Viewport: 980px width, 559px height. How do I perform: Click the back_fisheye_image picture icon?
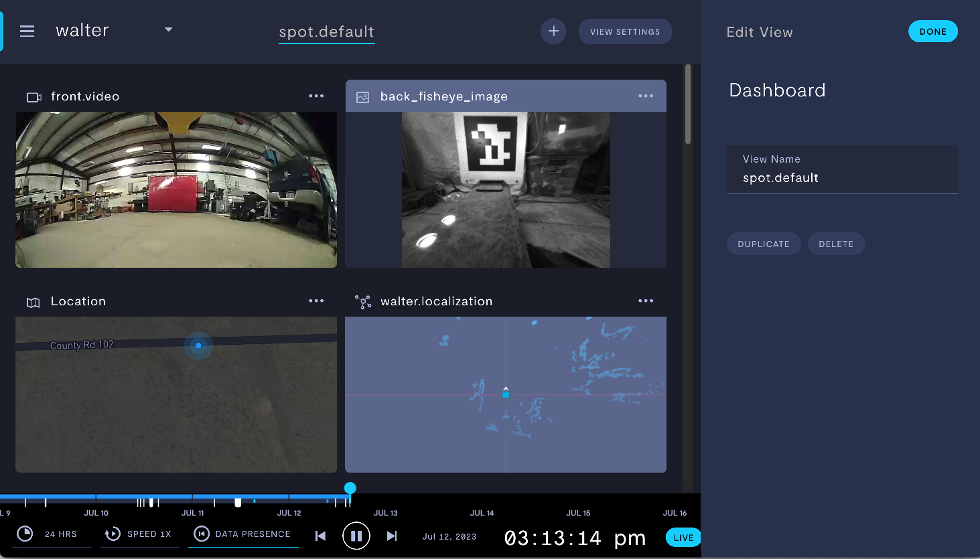[x=362, y=97]
